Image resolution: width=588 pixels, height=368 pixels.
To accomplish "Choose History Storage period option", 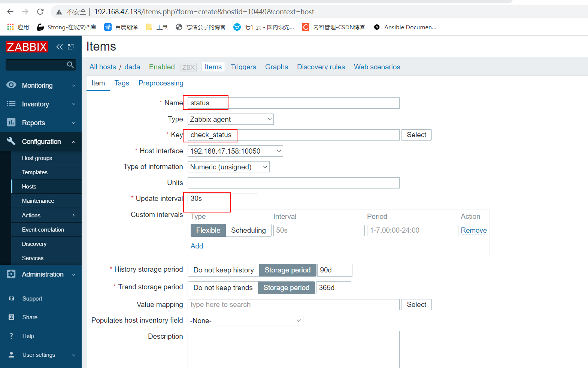I will (288, 270).
